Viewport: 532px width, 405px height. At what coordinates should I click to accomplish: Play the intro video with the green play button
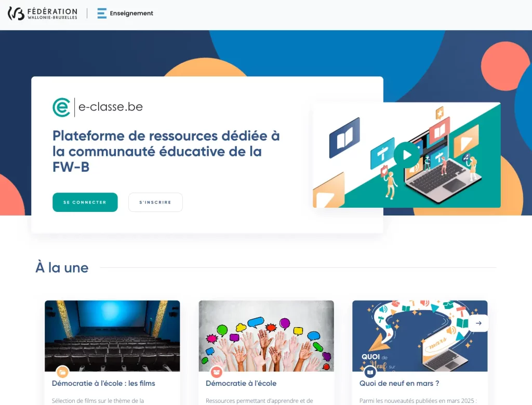click(406, 155)
